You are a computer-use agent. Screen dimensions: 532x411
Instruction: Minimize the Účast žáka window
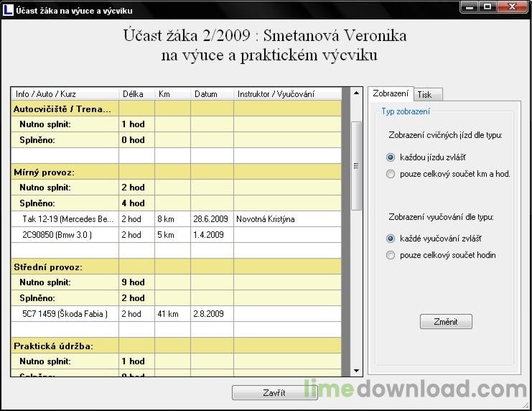click(x=470, y=6)
